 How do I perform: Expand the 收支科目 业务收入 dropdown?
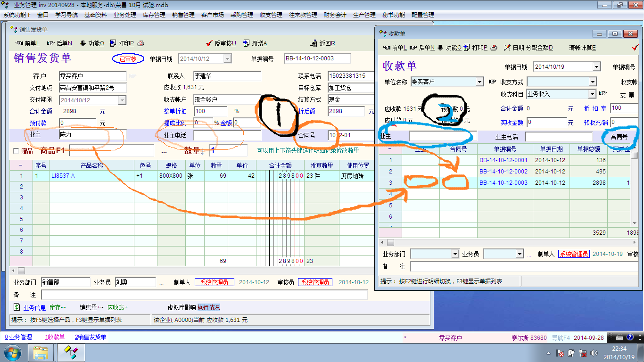pyautogui.click(x=593, y=94)
